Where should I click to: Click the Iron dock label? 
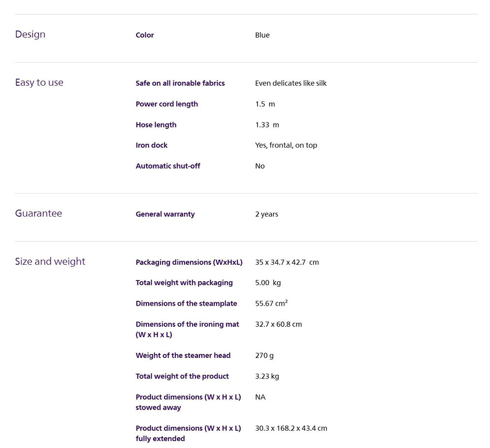pyautogui.click(x=151, y=145)
